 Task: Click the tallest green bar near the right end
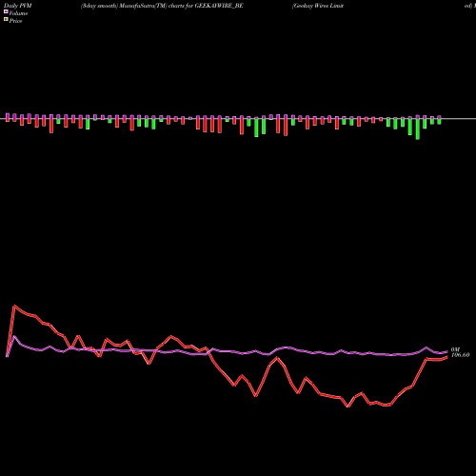coord(418,129)
